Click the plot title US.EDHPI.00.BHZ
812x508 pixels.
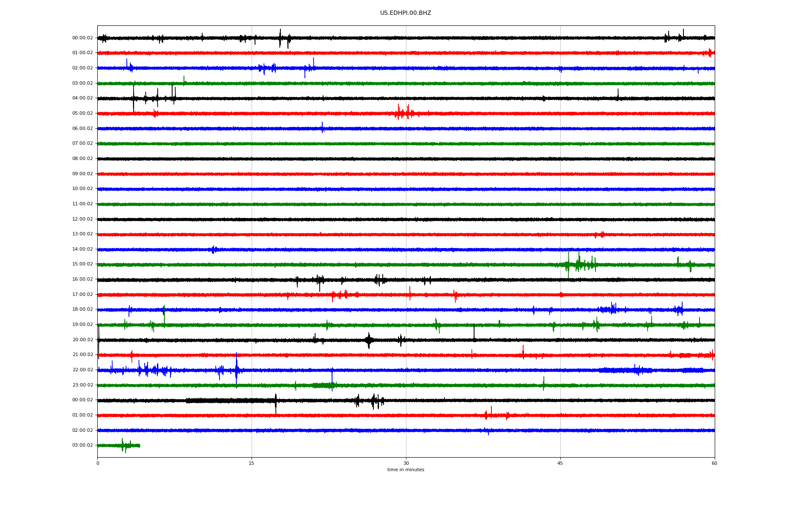[x=406, y=13]
